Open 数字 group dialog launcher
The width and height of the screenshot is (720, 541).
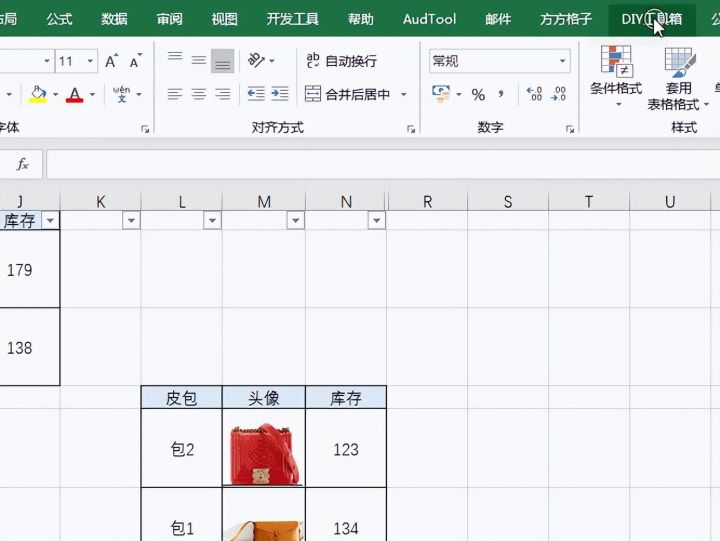(570, 129)
